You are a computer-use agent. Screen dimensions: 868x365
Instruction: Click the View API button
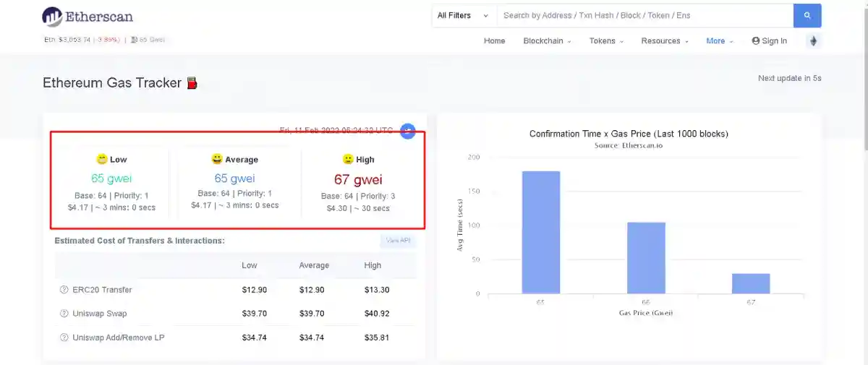[x=398, y=241]
